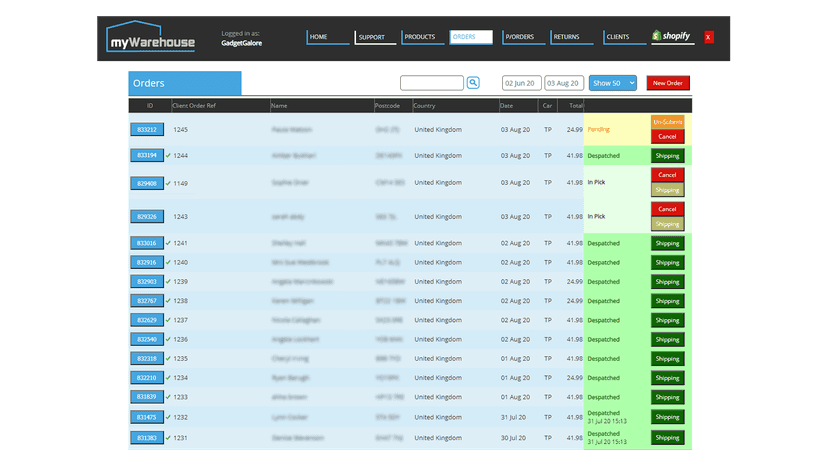The image size is (828, 466).
Task: Click the GadgetGalore account name
Action: click(241, 43)
